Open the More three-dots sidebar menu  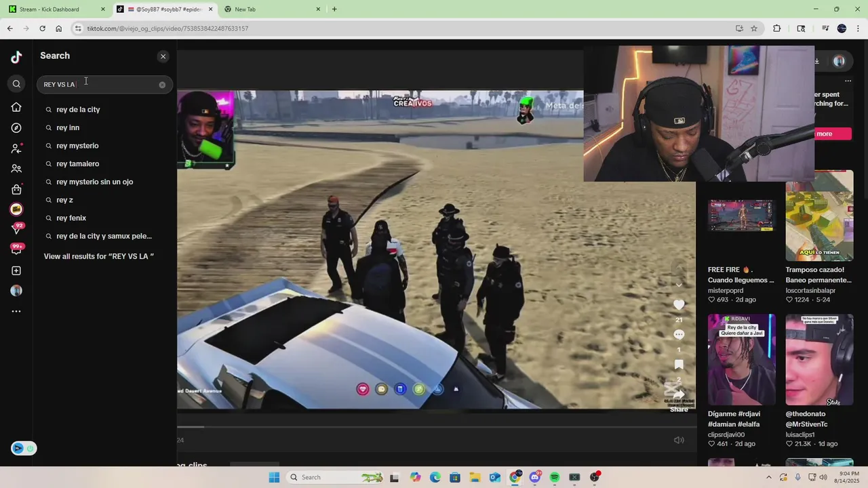tap(16, 311)
